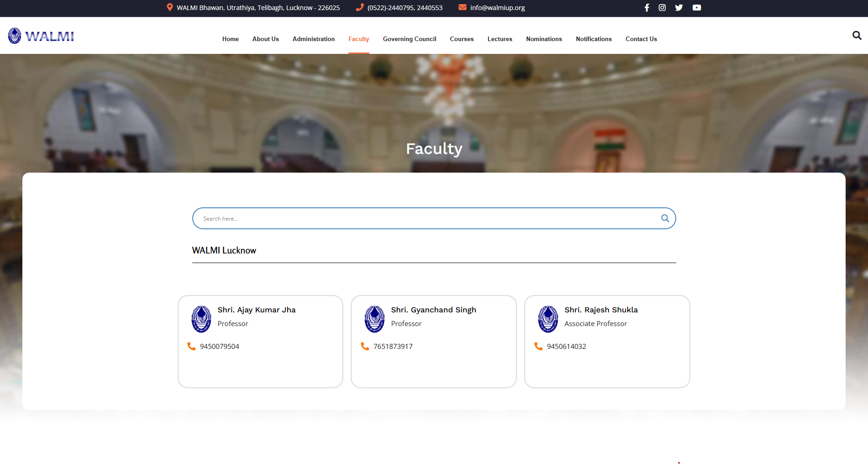Click the envelope email icon in top bar

tap(463, 7)
